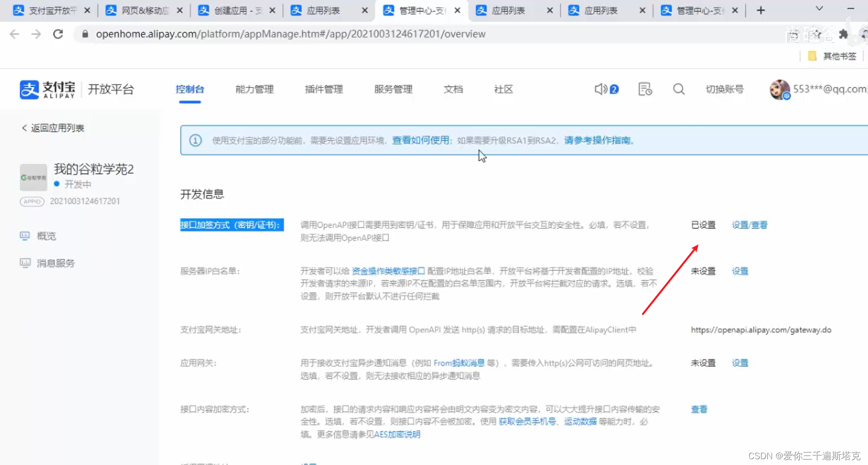Click the 消息服务 sidebar icon item
The width and height of the screenshot is (868, 465).
click(x=47, y=263)
